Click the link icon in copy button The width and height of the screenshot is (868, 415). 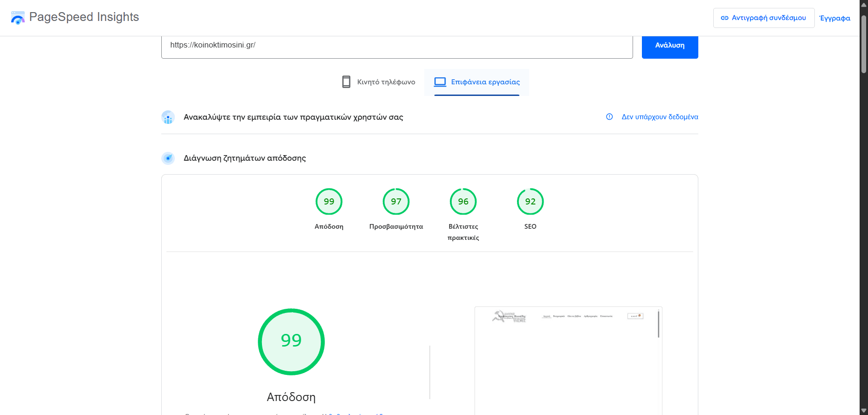click(724, 18)
